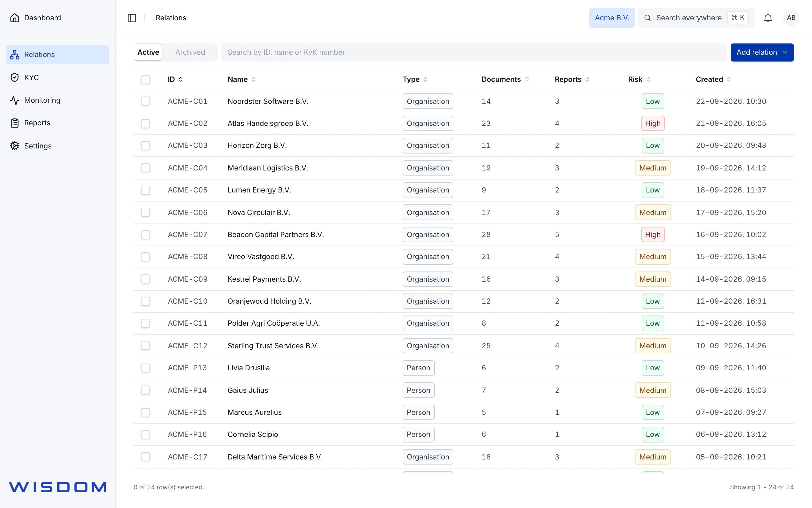Tick the select-all checkbox in table header
Image resolution: width=812 pixels, height=508 pixels.
tap(145, 80)
